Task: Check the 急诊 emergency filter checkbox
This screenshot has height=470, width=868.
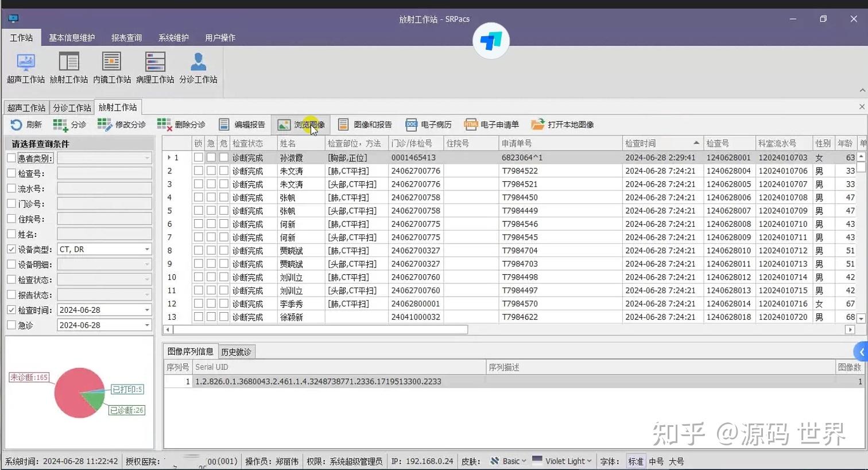Action: [x=11, y=325]
